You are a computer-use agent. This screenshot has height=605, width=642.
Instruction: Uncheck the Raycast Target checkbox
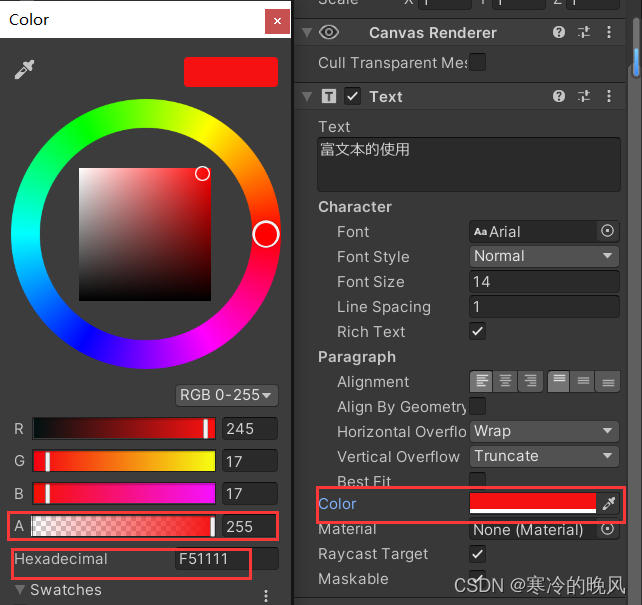(477, 554)
